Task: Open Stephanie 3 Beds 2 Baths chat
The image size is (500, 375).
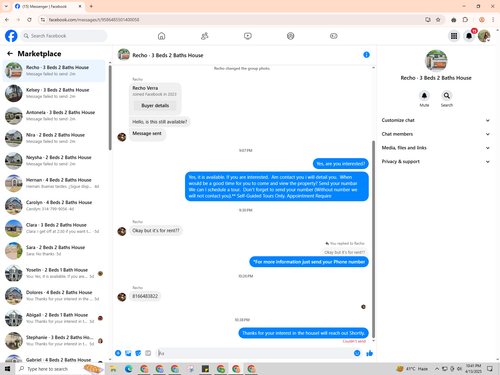Action: (x=54, y=341)
